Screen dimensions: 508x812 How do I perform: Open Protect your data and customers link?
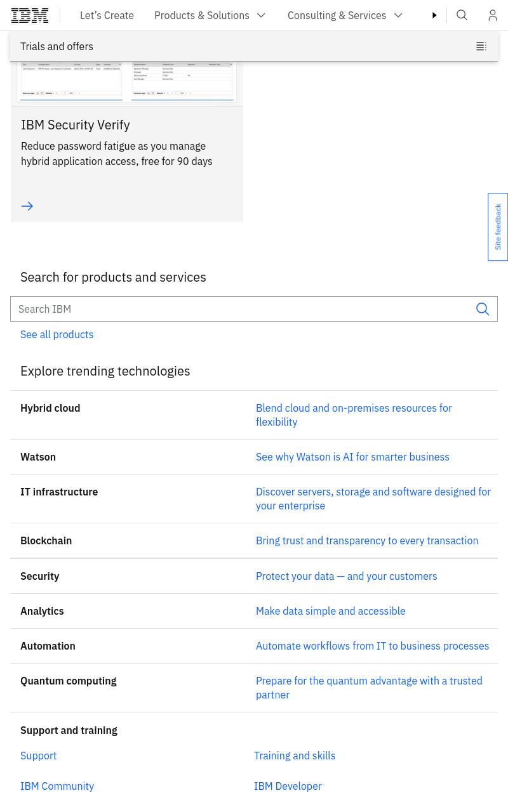coord(346,576)
